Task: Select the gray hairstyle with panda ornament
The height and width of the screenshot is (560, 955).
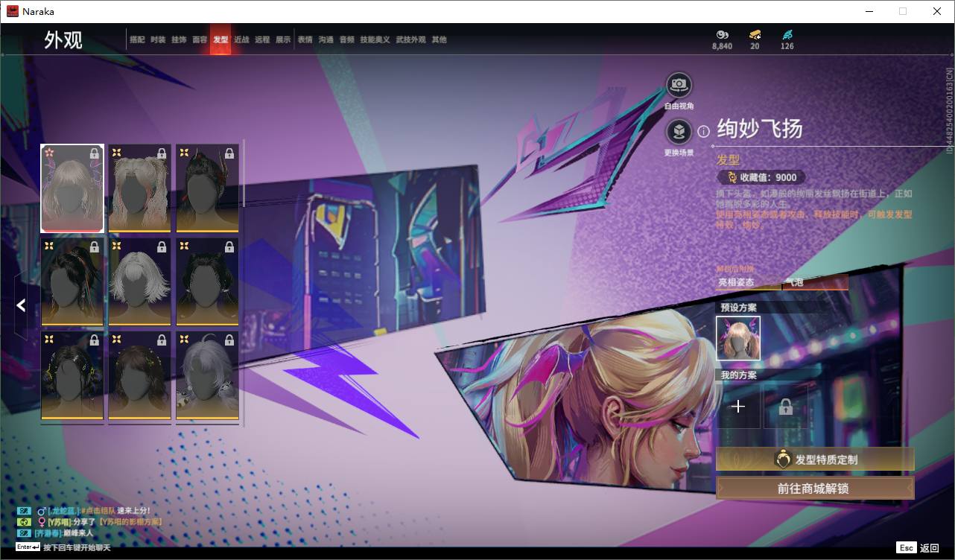Action: [x=208, y=375]
